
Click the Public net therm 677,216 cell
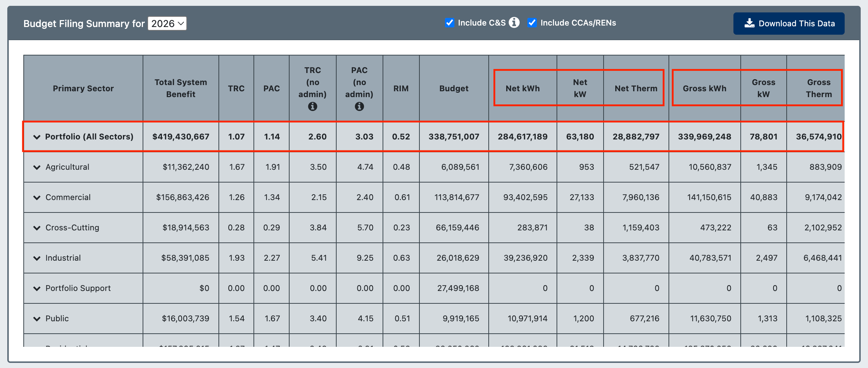(636, 318)
